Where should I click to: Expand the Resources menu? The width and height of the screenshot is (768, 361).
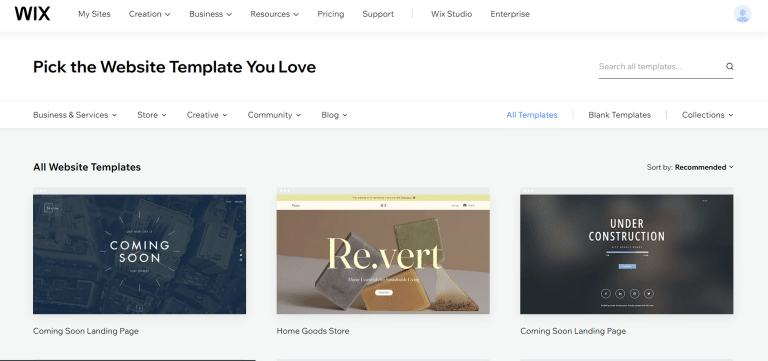point(274,14)
